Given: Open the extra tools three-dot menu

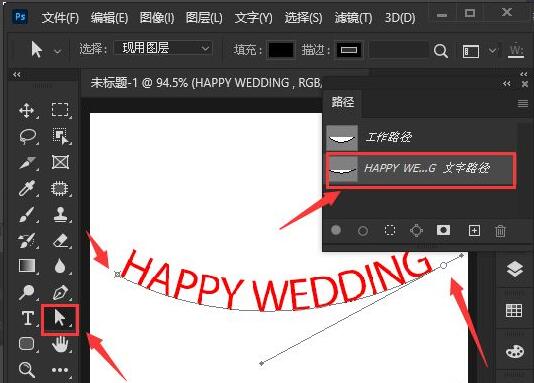Looking at the screenshot, I should (60, 370).
